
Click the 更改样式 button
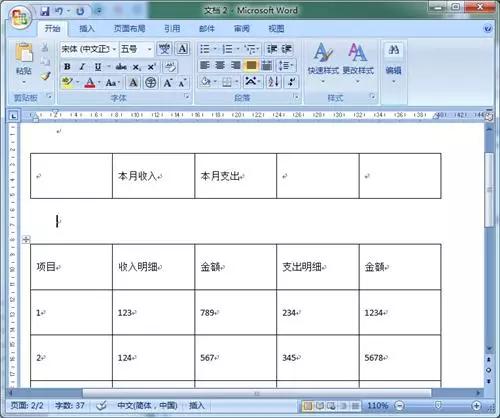(x=358, y=62)
